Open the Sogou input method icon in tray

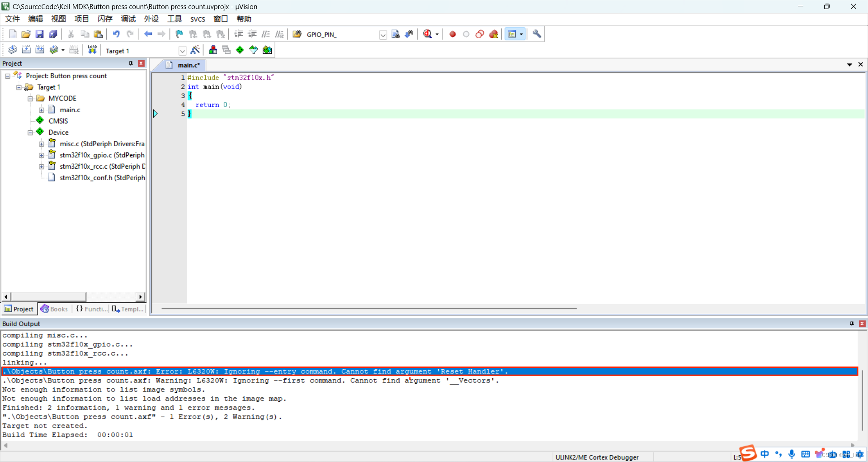pos(748,453)
